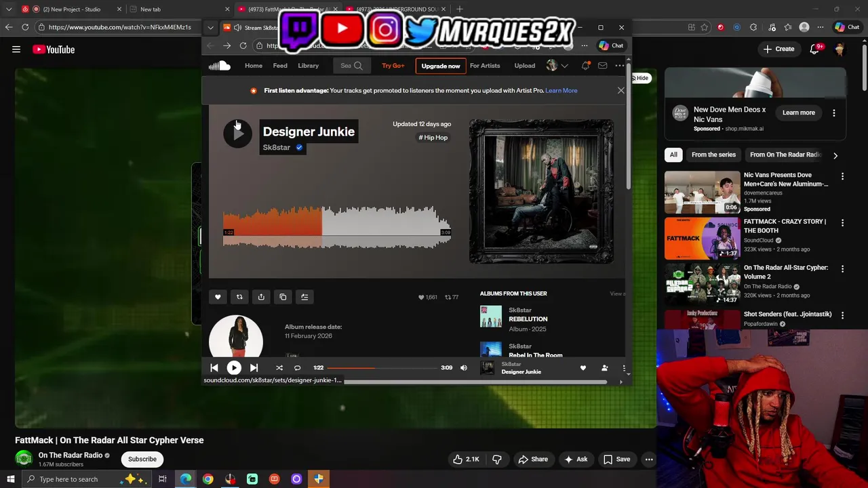868x488 pixels.
Task: Open YouTube notifications bell
Action: coord(816,49)
